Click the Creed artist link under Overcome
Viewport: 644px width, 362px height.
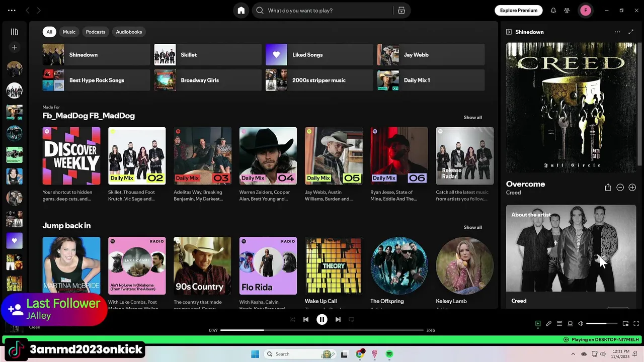tap(513, 193)
